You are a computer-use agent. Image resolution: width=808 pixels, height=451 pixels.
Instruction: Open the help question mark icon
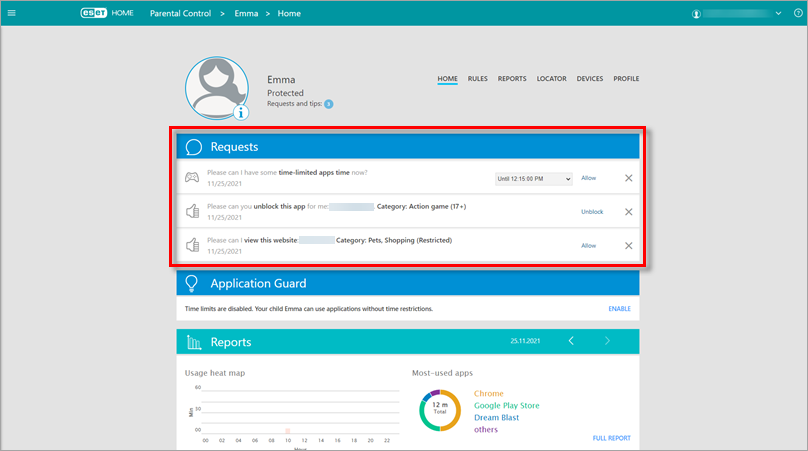(797, 14)
